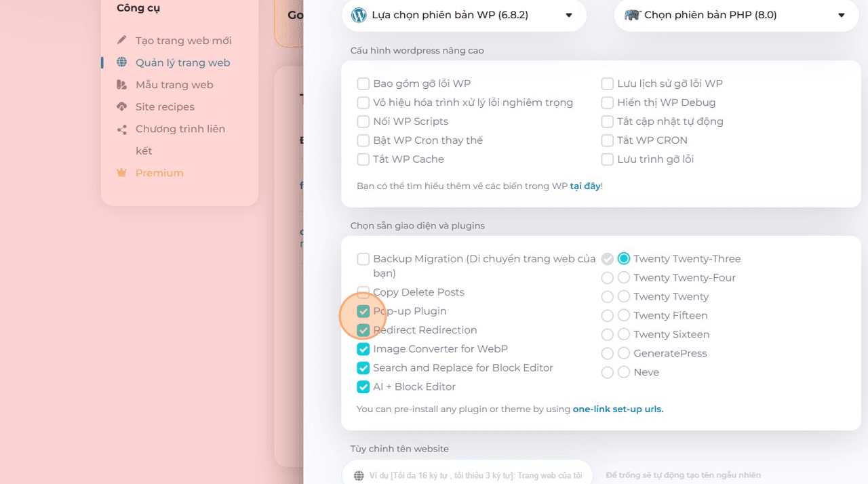Click the pencil icon for Tạo trang web mới
Viewport: 868px width, 484px height.
[121, 41]
